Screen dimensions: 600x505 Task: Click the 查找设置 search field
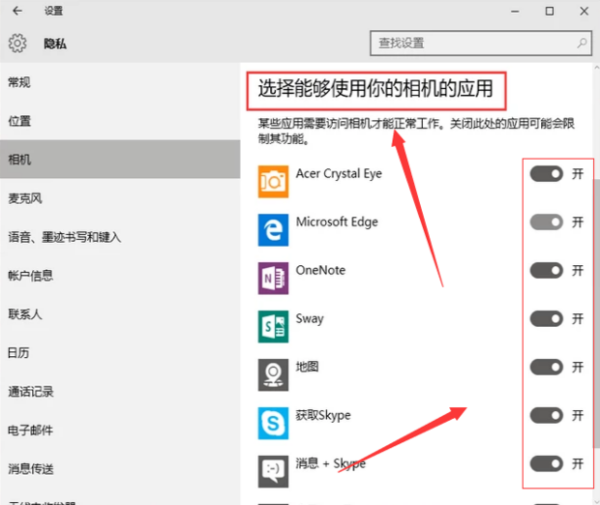(470, 43)
